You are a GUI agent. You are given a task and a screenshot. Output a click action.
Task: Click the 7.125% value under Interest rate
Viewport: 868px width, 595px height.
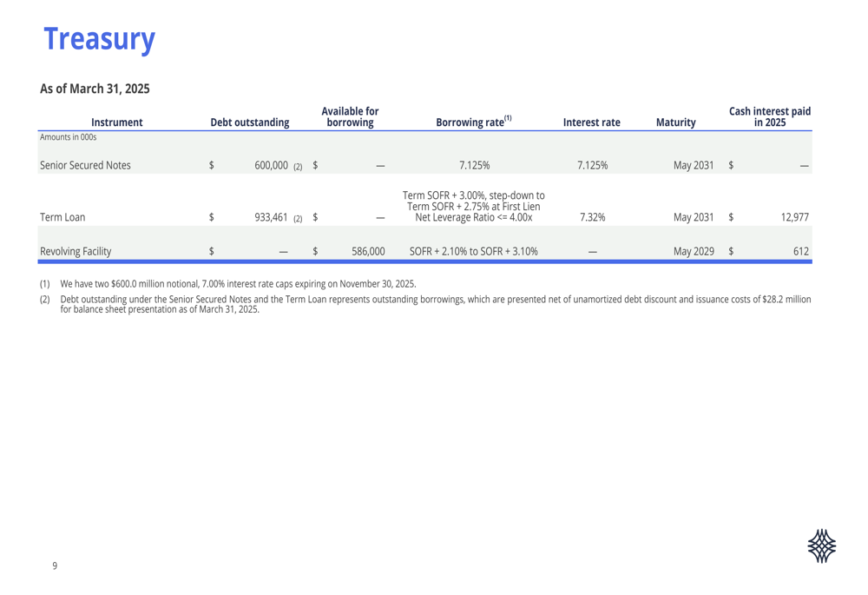coord(592,165)
